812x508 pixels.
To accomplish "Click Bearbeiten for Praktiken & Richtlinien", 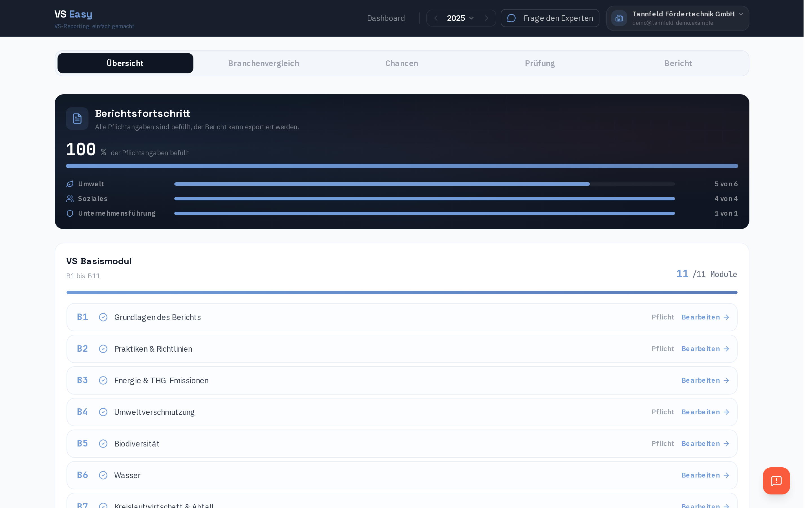I will pyautogui.click(x=705, y=349).
